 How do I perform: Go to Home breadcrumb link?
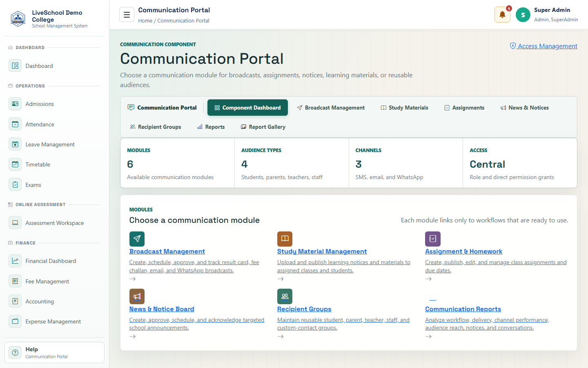click(145, 20)
